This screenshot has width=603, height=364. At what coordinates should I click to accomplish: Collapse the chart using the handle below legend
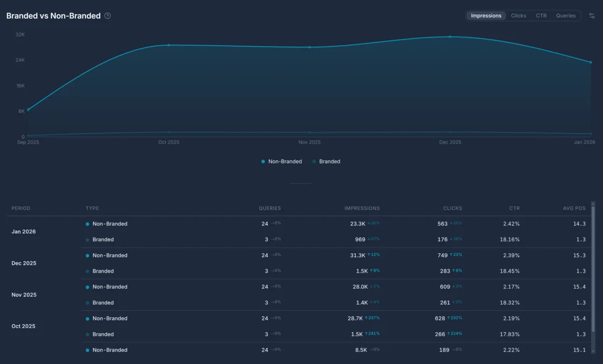coord(300,183)
